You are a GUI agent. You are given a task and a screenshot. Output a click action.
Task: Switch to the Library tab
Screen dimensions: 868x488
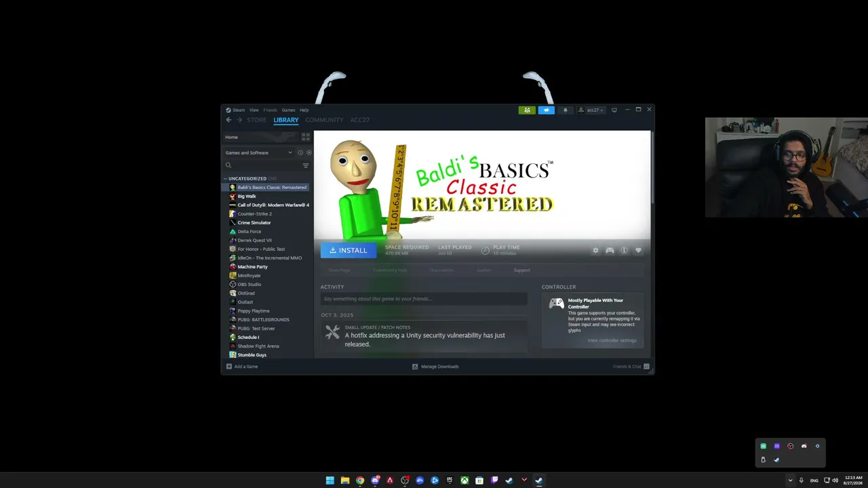285,120
